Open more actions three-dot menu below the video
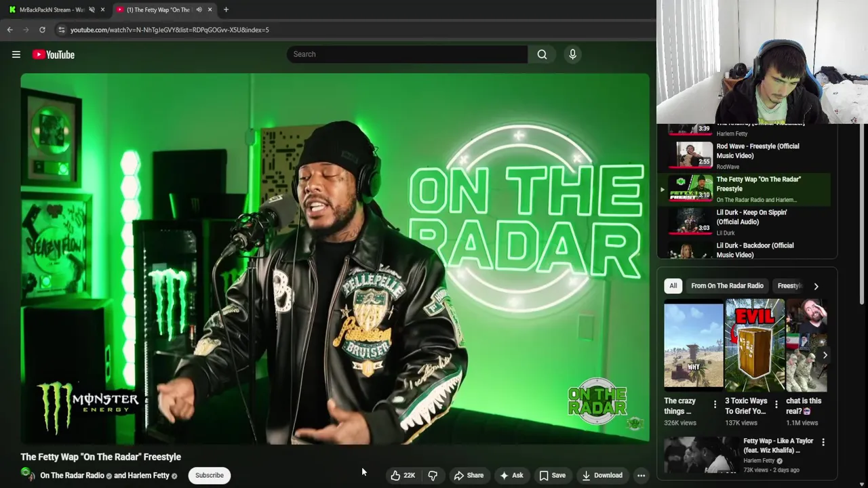The height and width of the screenshot is (488, 868). click(x=641, y=476)
